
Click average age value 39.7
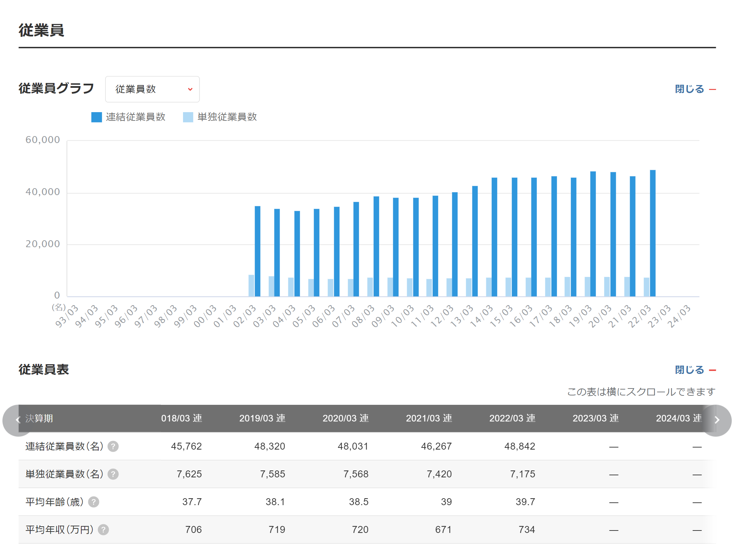[x=525, y=502]
